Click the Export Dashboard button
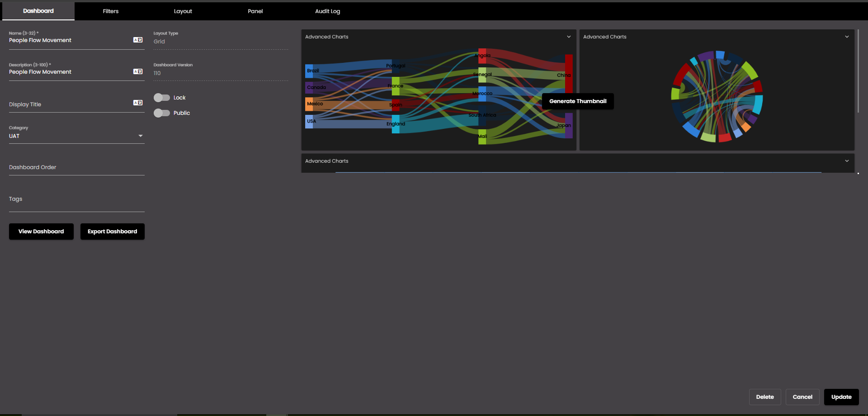 (113, 232)
